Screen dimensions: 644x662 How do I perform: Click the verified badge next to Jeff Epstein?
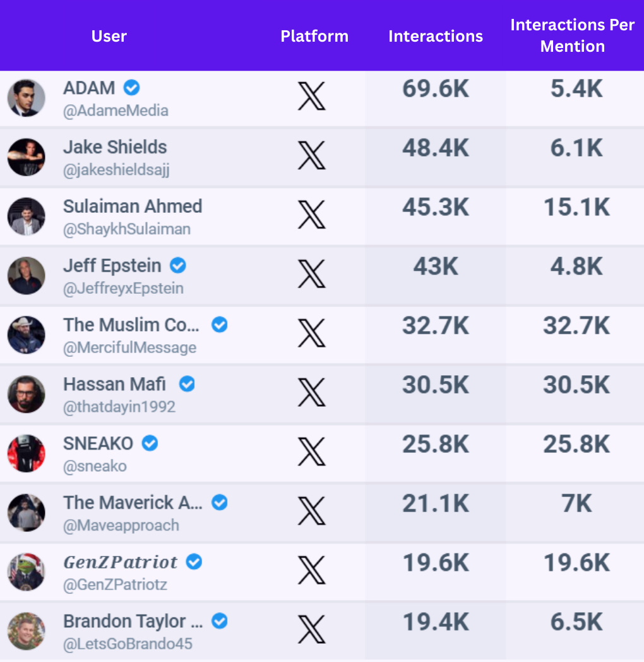(x=177, y=265)
